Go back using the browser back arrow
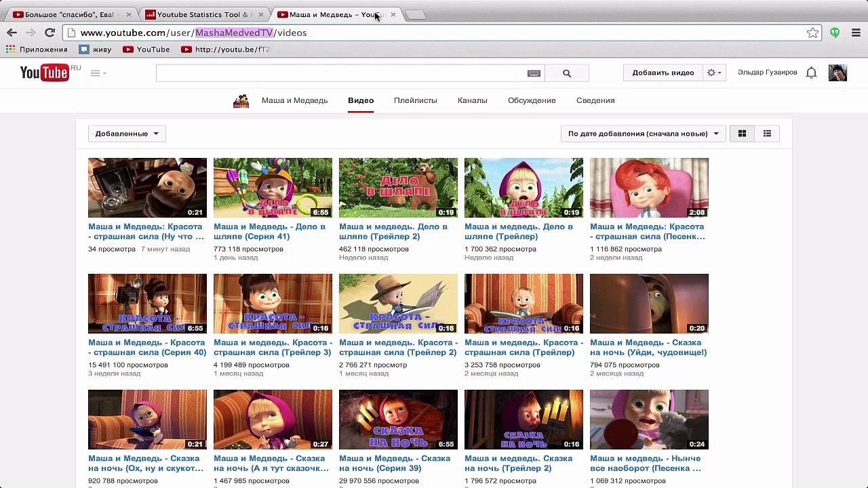Screen dimensions: 868x488 click(12, 33)
